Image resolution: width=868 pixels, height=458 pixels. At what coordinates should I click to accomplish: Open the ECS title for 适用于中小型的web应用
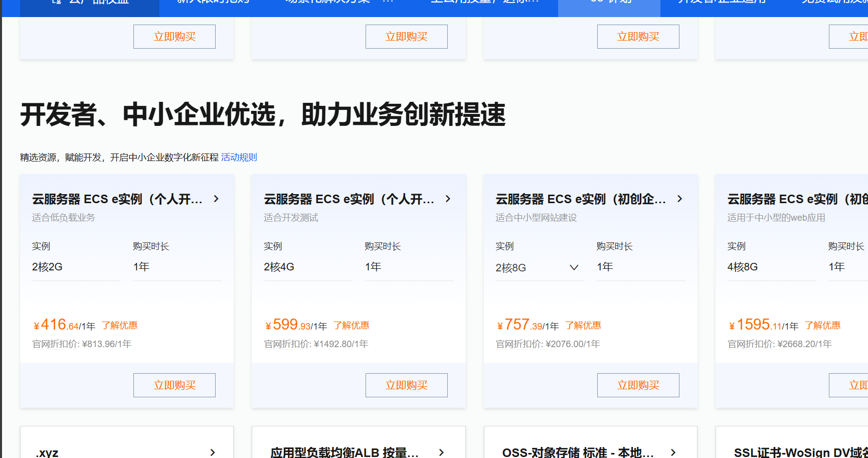pyautogui.click(x=797, y=199)
